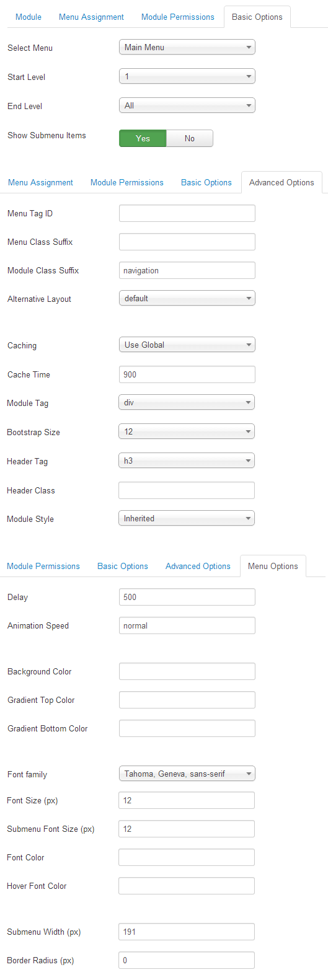This screenshot has width=328, height=980.
Task: Set Show Submenu Items to No
Action: [190, 138]
